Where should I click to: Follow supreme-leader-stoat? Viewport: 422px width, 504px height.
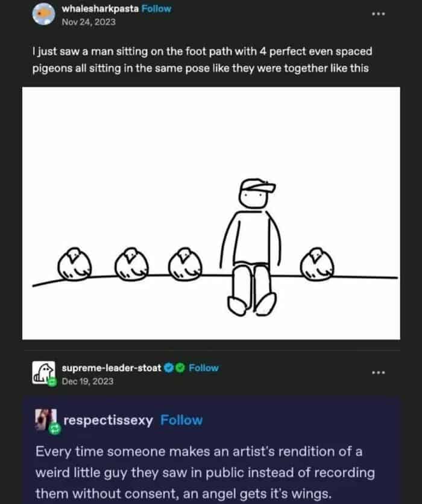tap(204, 367)
